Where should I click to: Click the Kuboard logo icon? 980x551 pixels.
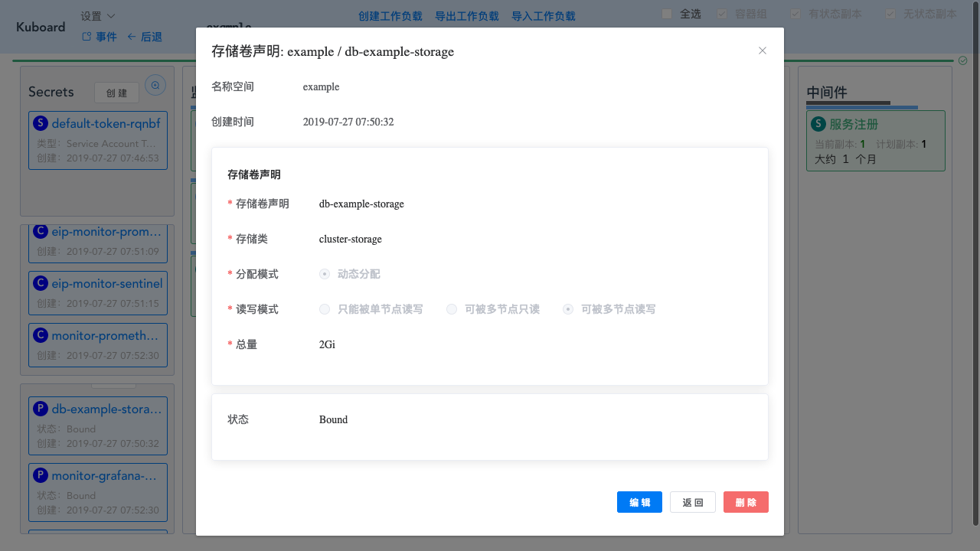40,27
